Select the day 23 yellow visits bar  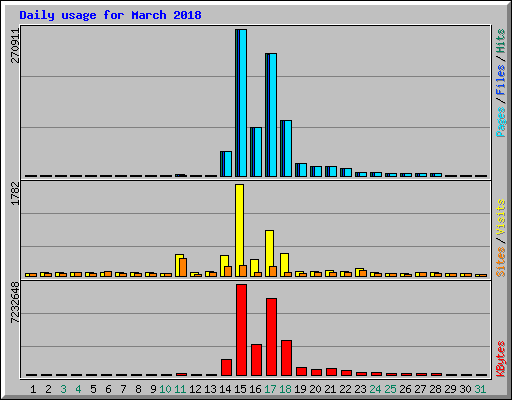359,272
